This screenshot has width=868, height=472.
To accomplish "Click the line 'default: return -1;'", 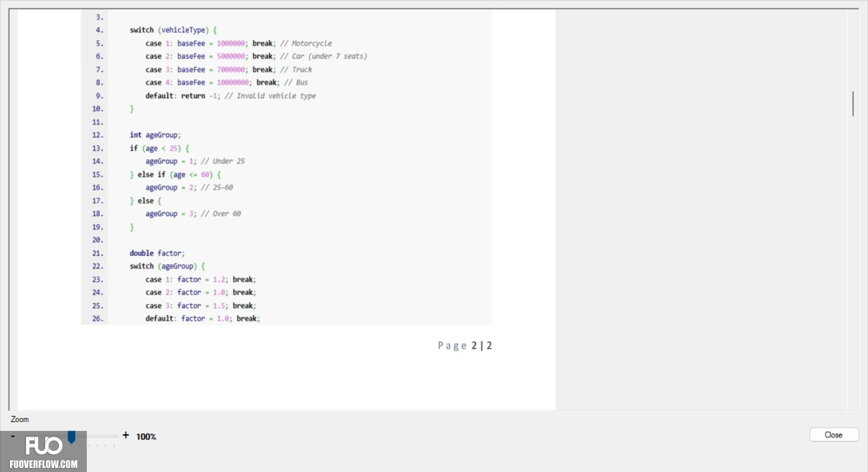I will [183, 96].
